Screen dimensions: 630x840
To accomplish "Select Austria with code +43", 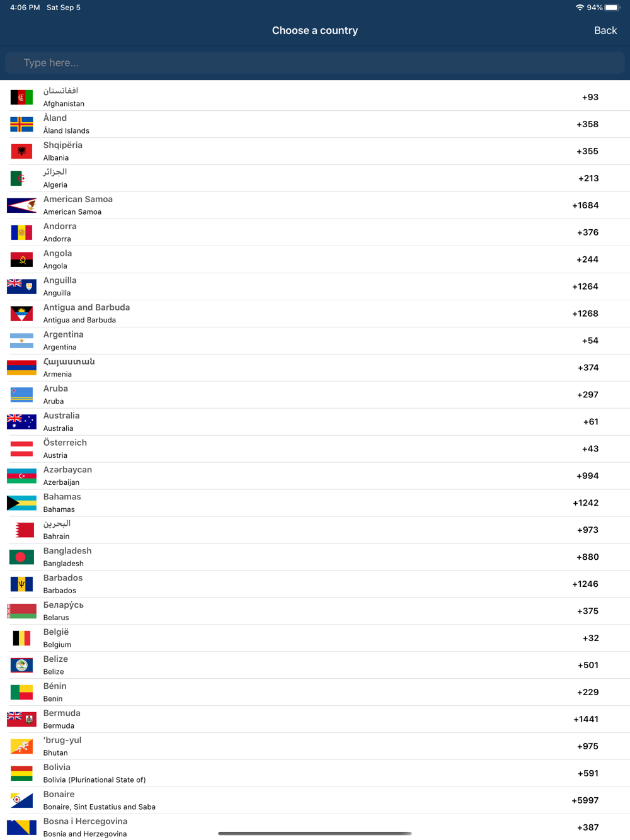I will tap(315, 449).
